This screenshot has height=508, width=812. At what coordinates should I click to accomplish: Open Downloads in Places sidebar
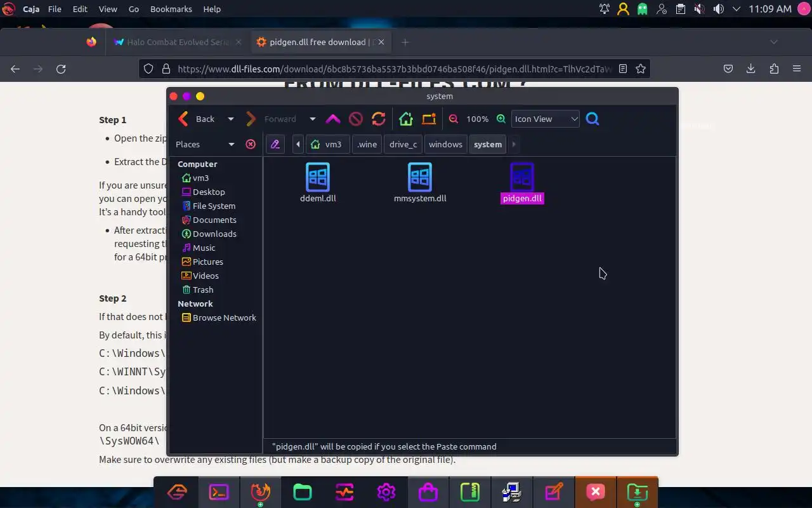[209, 234]
